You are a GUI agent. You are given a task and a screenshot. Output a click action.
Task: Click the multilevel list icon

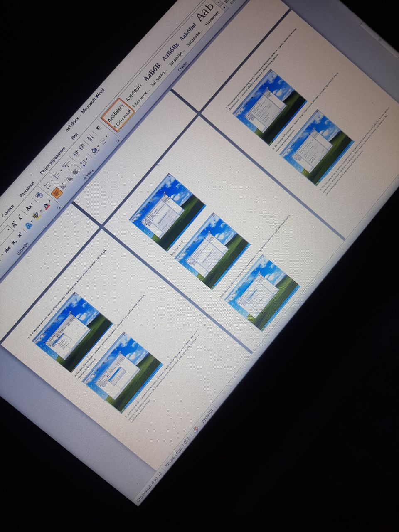(x=66, y=165)
